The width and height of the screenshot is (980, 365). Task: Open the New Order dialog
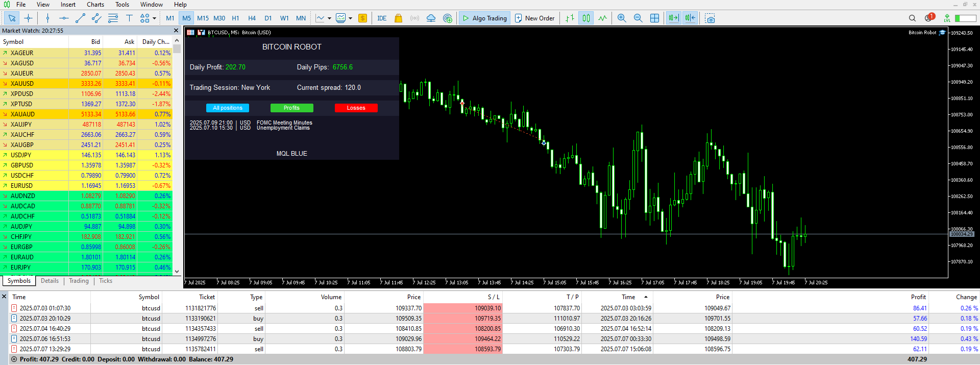click(x=534, y=18)
